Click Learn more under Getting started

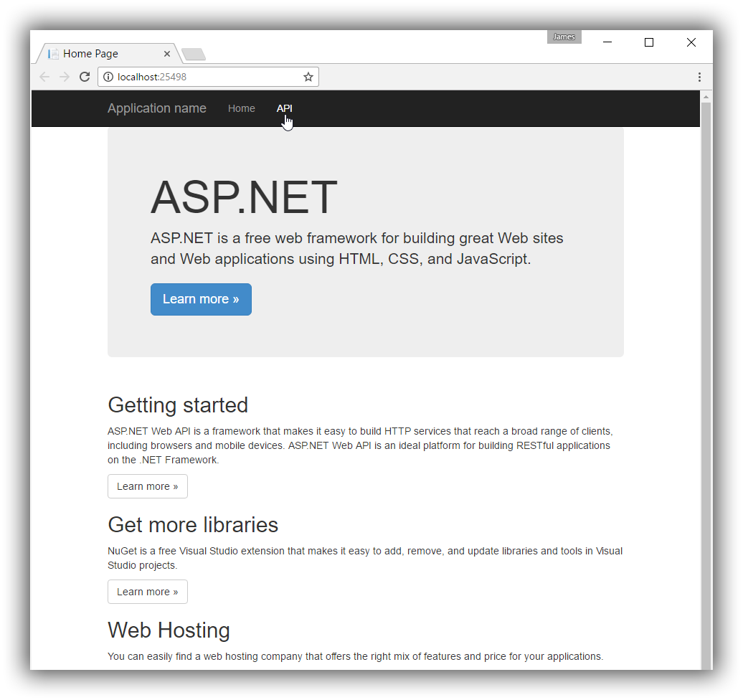pos(147,486)
